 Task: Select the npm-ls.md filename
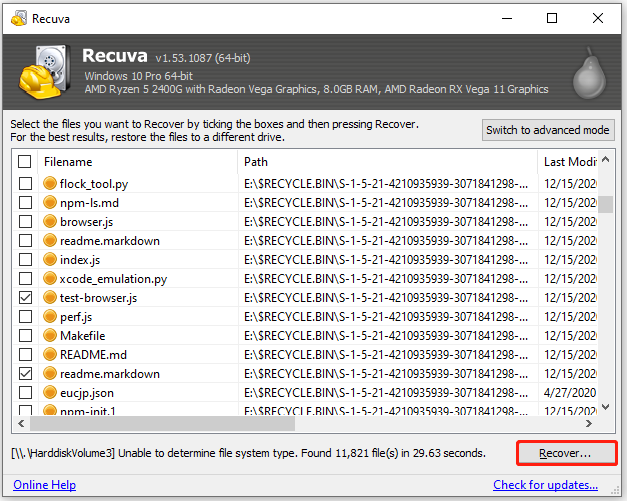89,203
